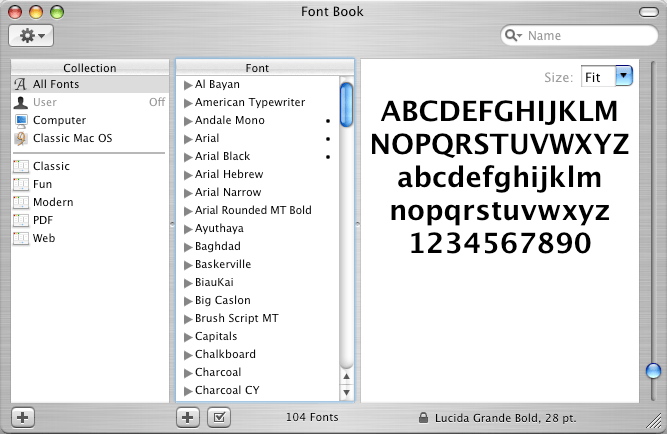
Task: Click the Lucida Grande Bold, 28 pt. label
Action: click(x=505, y=418)
